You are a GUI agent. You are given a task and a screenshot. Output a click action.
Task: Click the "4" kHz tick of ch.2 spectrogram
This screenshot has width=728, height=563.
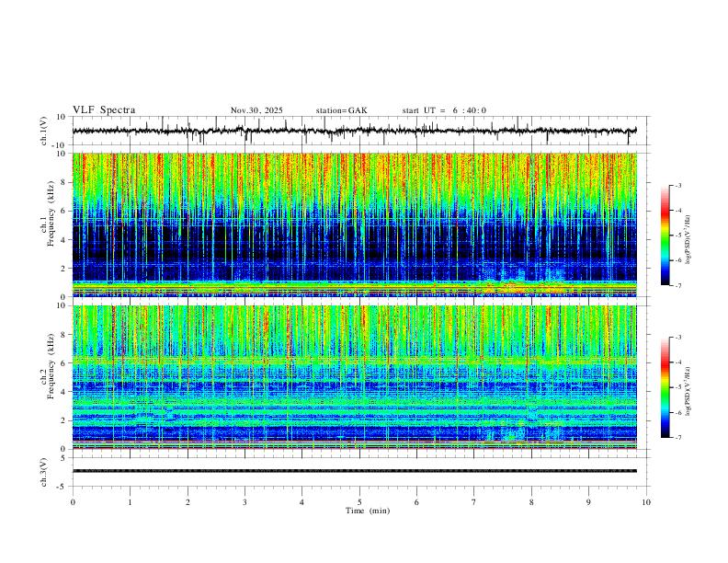tap(65, 392)
